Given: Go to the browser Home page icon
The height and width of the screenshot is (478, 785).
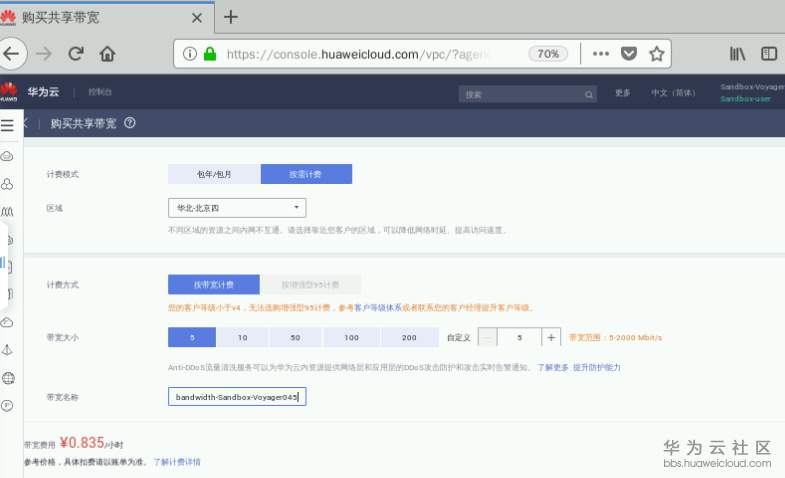Looking at the screenshot, I should tap(107, 54).
